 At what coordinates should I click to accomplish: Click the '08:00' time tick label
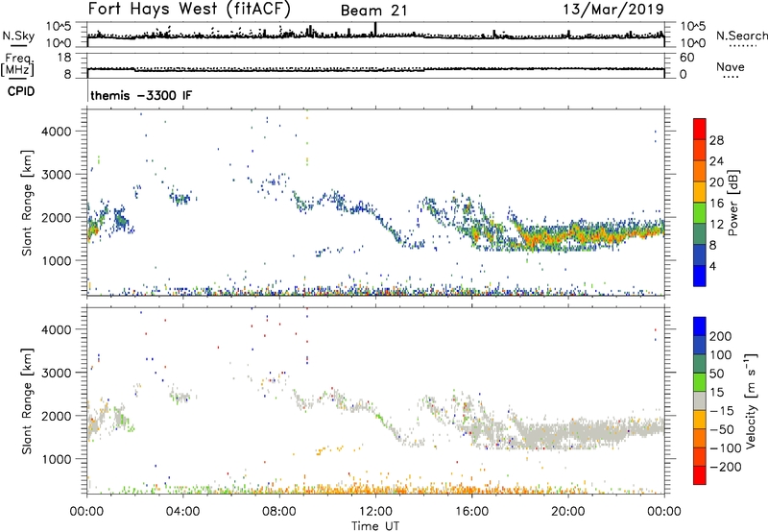pos(279,512)
